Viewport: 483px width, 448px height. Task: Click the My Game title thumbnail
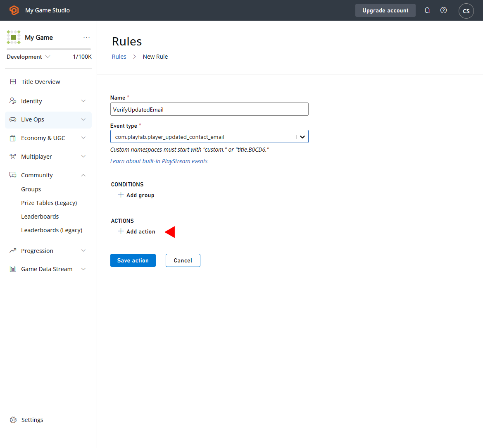[14, 37]
